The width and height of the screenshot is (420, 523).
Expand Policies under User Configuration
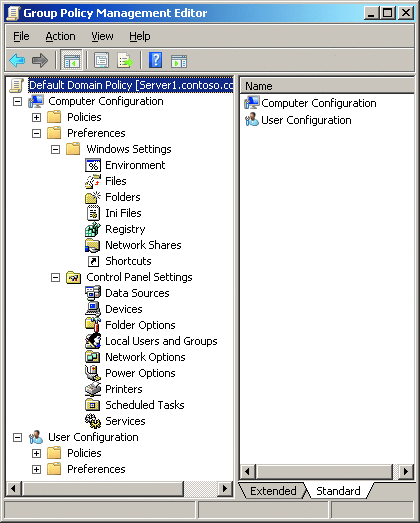[x=36, y=453]
